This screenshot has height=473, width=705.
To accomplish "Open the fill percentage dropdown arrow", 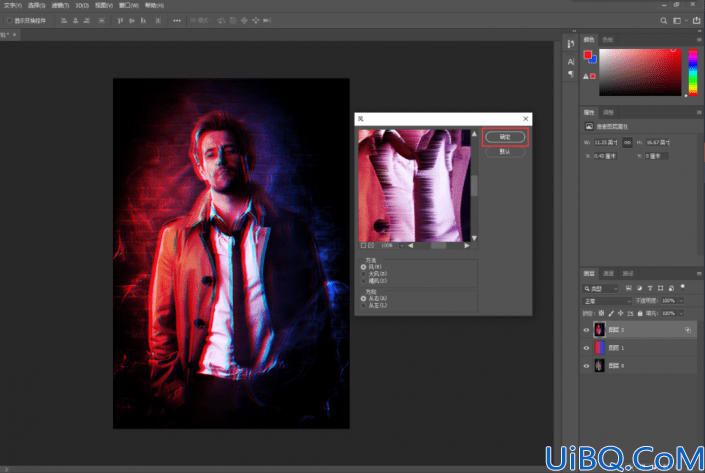I will [x=681, y=313].
